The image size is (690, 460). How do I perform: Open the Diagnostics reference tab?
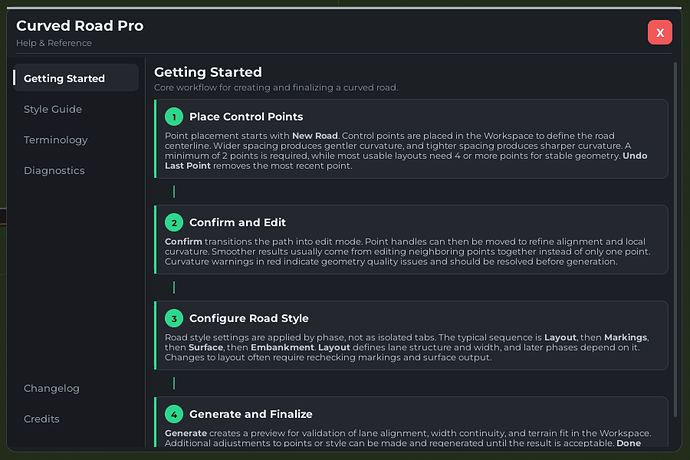[54, 170]
